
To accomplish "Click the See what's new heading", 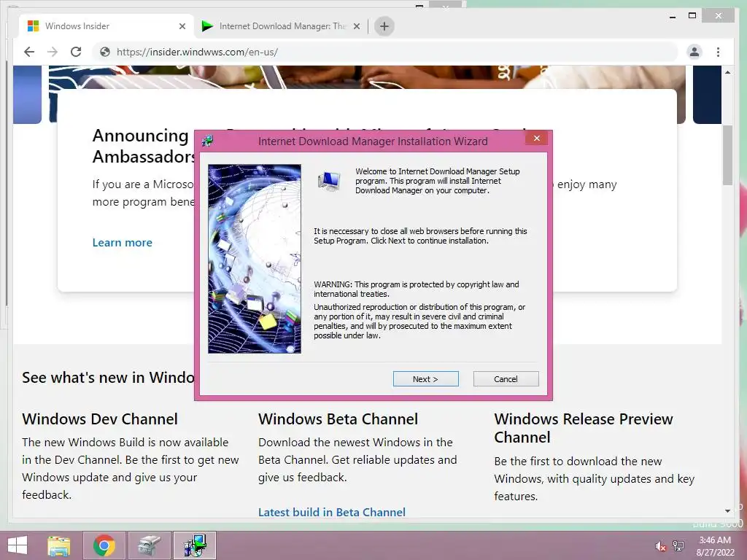I will tap(108, 378).
